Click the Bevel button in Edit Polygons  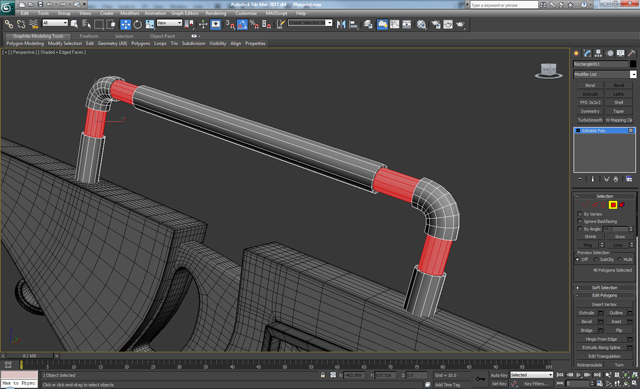click(x=587, y=322)
